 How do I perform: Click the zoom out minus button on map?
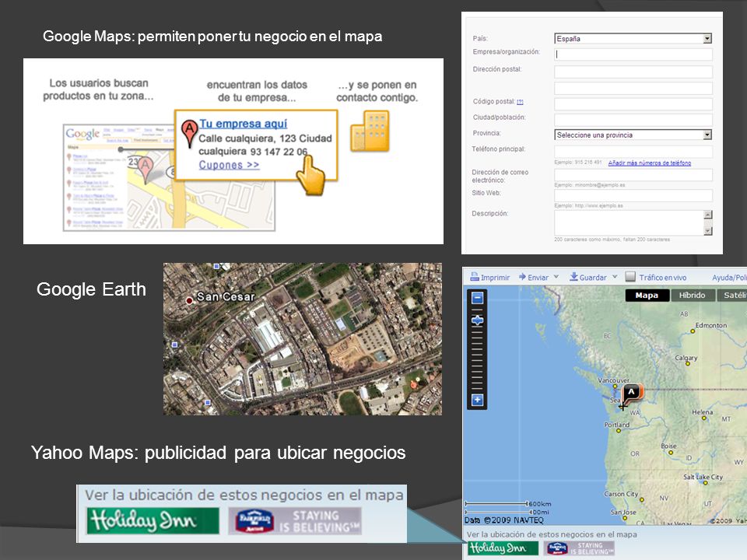pos(477,298)
